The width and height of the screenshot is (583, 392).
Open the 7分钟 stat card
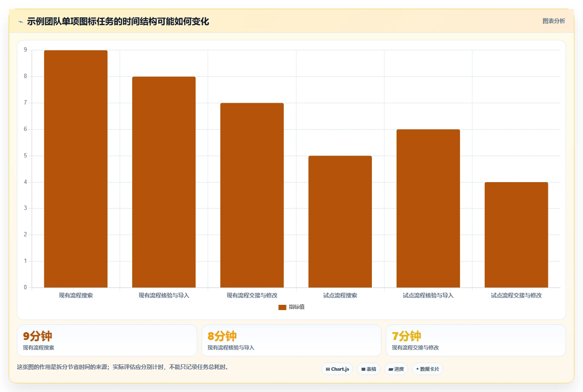coord(476,340)
